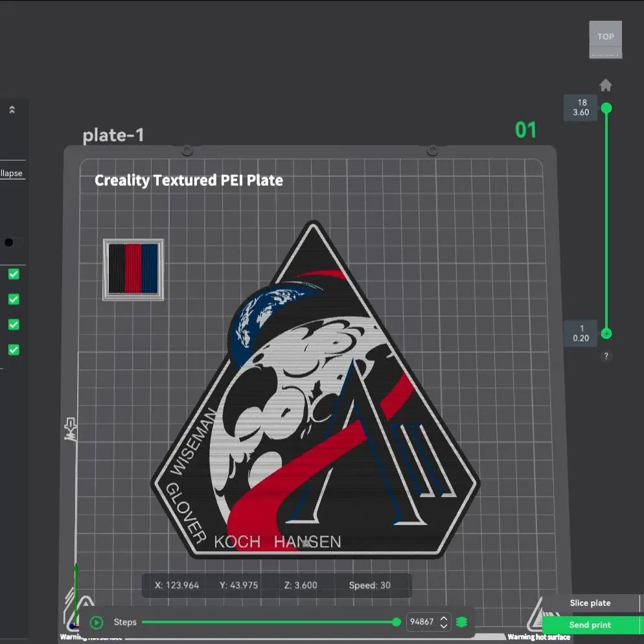The image size is (644, 644).
Task: Reset camera with the home icon
Action: (605, 86)
